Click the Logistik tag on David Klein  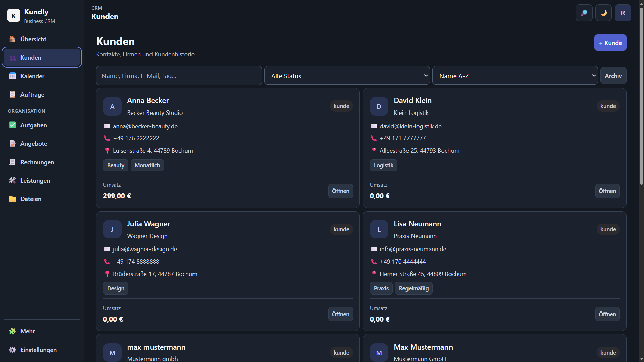pyautogui.click(x=383, y=165)
